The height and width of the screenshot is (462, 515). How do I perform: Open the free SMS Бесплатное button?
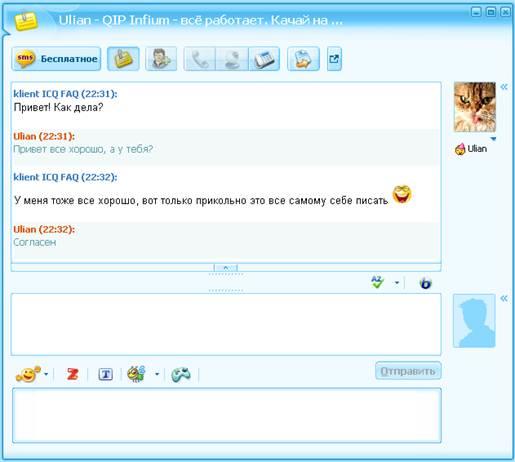[x=56, y=59]
